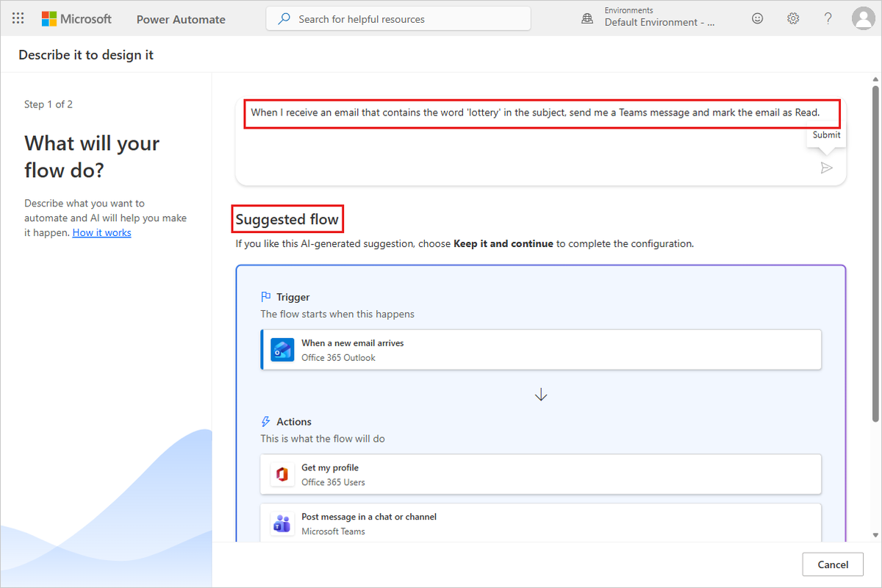Open the app launcher waffle icon

click(18, 18)
